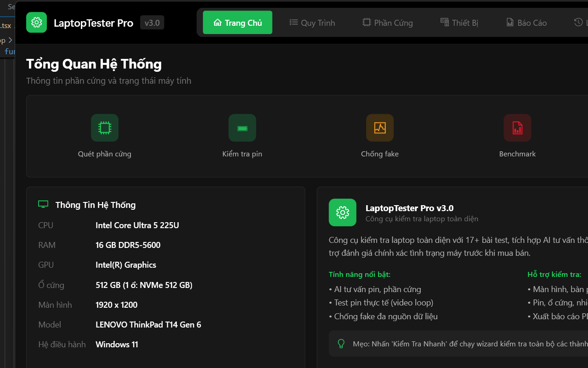The height and width of the screenshot is (368, 588).
Task: Go to the Thiết Bị tab
Action: [459, 23]
